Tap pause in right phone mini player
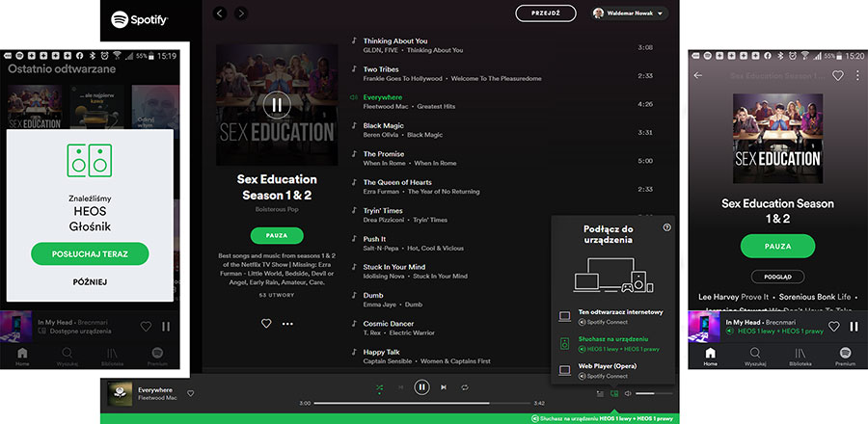Screen dimensions: 868x424 (854, 326)
